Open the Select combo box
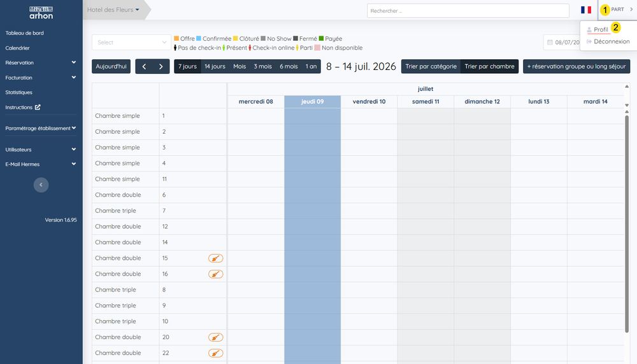This screenshot has height=364, width=637. (131, 42)
